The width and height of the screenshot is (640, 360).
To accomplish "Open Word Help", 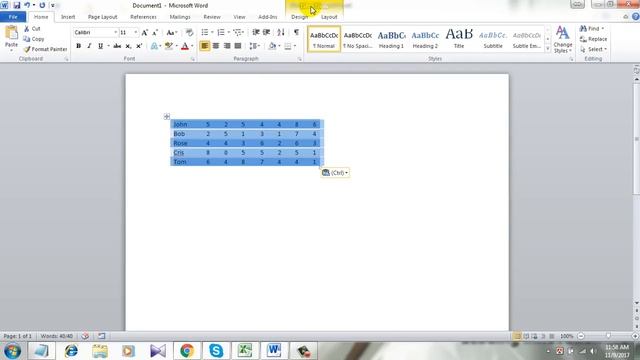I will point(636,17).
